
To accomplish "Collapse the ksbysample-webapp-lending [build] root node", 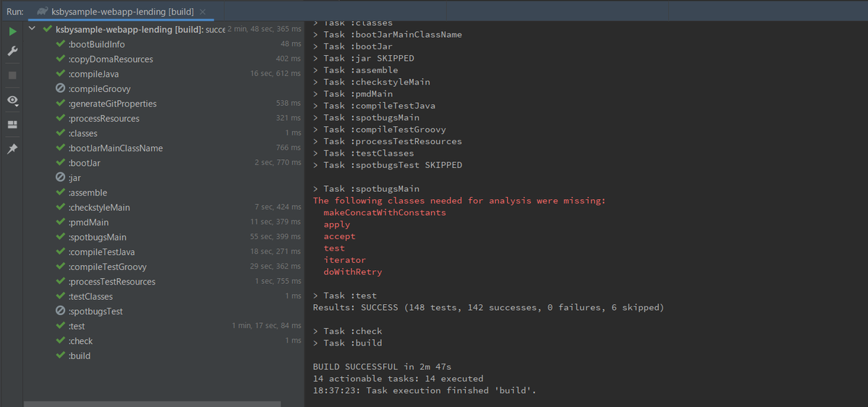I will coord(33,30).
